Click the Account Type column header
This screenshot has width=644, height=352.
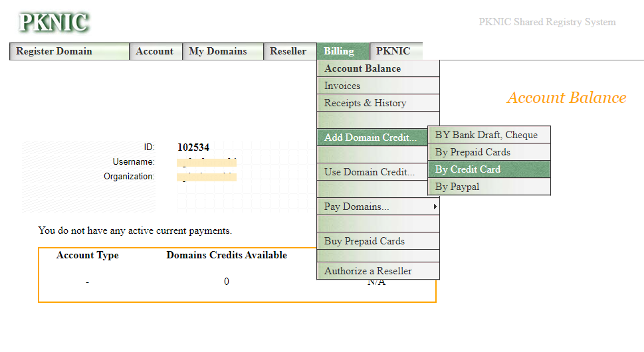pyautogui.click(x=88, y=255)
